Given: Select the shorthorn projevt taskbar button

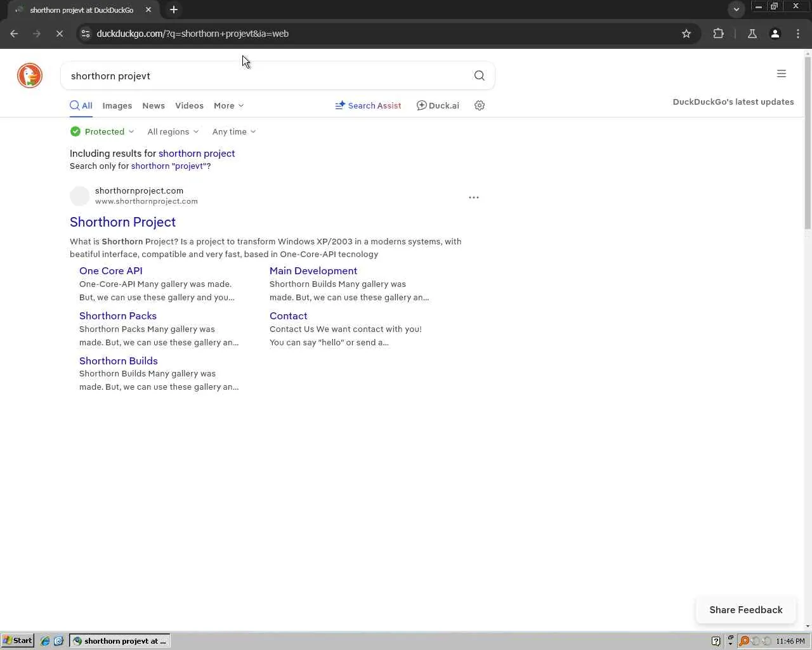Looking at the screenshot, I should 121,641.
